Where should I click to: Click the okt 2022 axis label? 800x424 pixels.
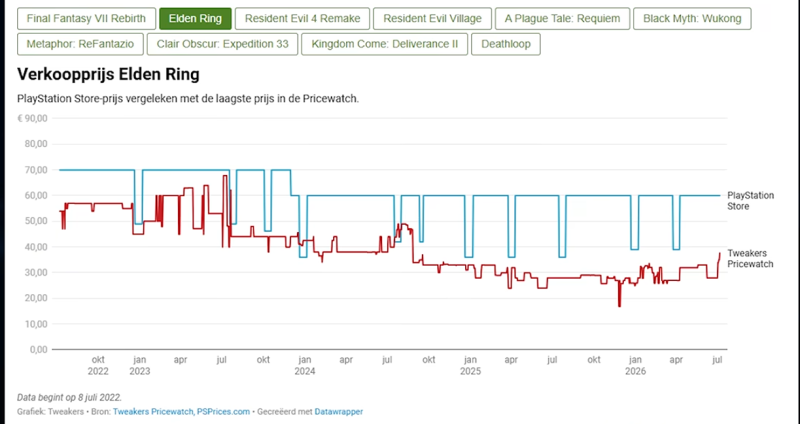98,366
